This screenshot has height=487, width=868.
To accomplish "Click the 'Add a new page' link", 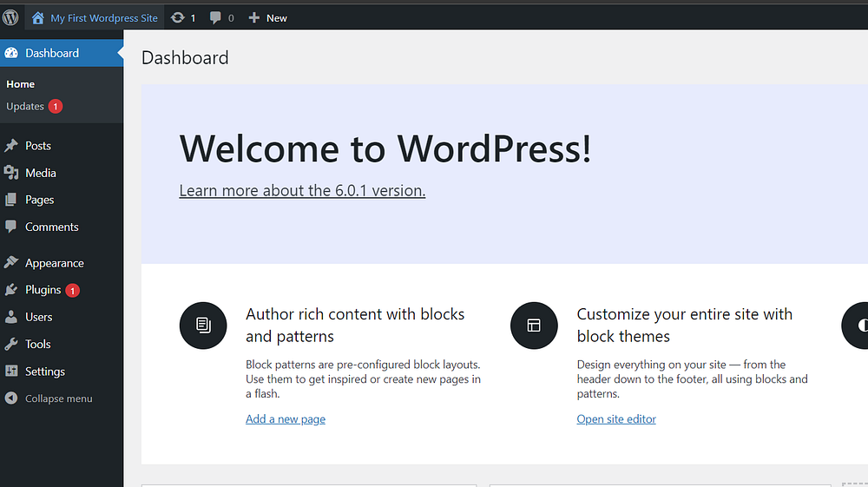I will tap(286, 419).
